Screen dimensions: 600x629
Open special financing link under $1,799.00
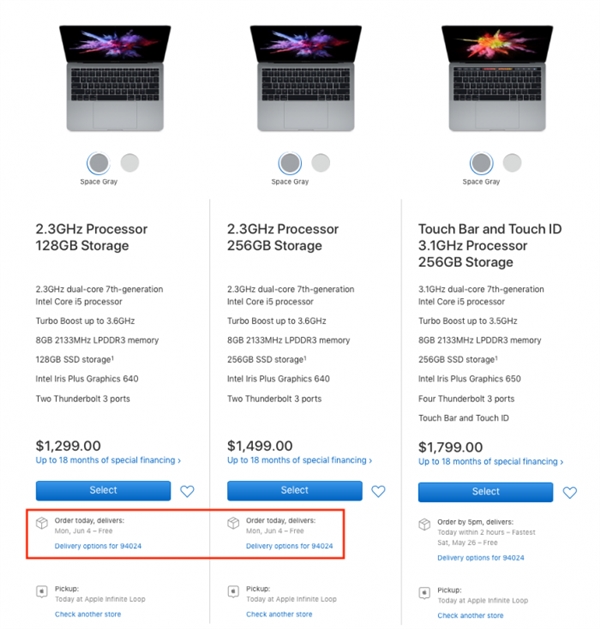coord(491,462)
